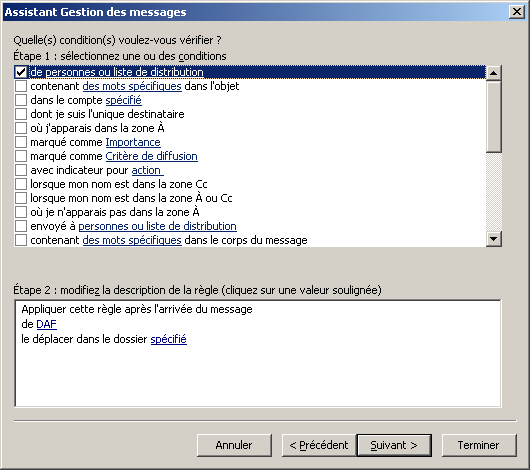Click the scrollbar track below the thumb
The image size is (530, 470).
(493, 192)
